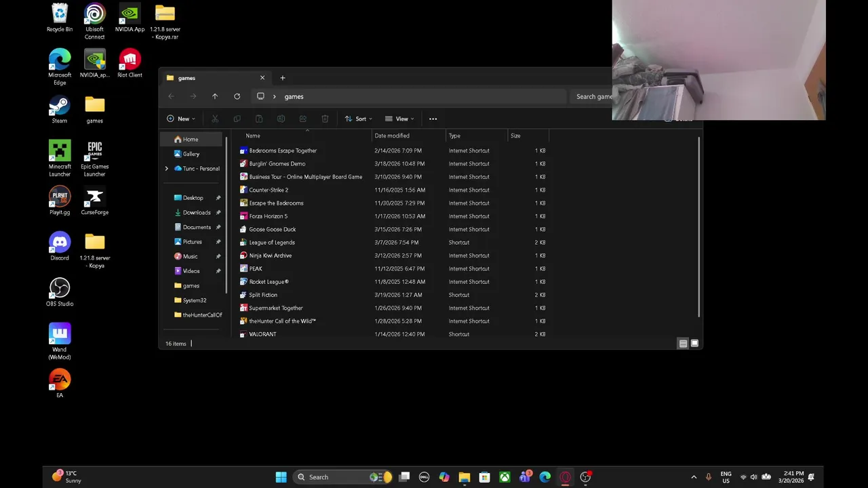This screenshot has width=868, height=488.
Task: Click the breadcrumb chevron before games
Action: click(x=274, y=96)
